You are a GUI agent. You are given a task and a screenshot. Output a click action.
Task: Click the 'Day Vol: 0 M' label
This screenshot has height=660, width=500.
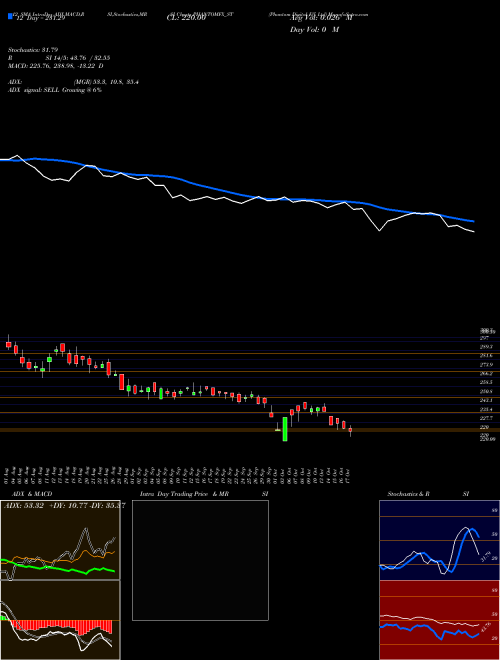coord(314,30)
